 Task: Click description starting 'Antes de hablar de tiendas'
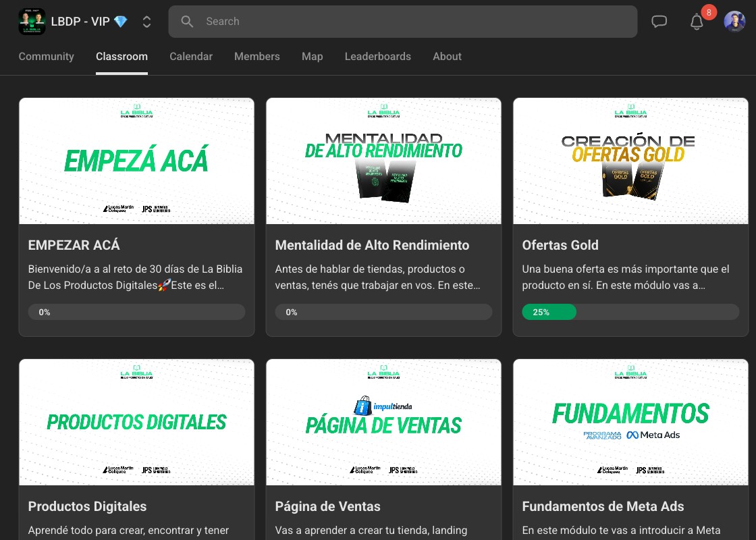point(377,277)
